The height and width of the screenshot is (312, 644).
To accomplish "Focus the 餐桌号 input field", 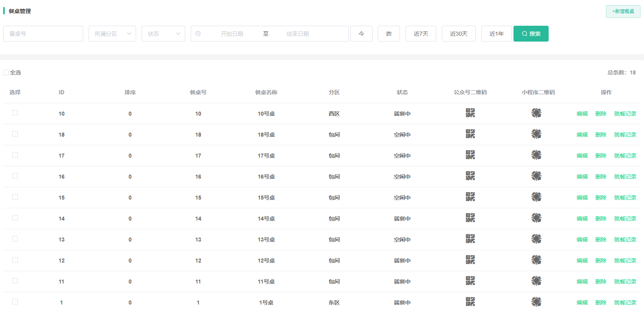I will pyautogui.click(x=43, y=34).
